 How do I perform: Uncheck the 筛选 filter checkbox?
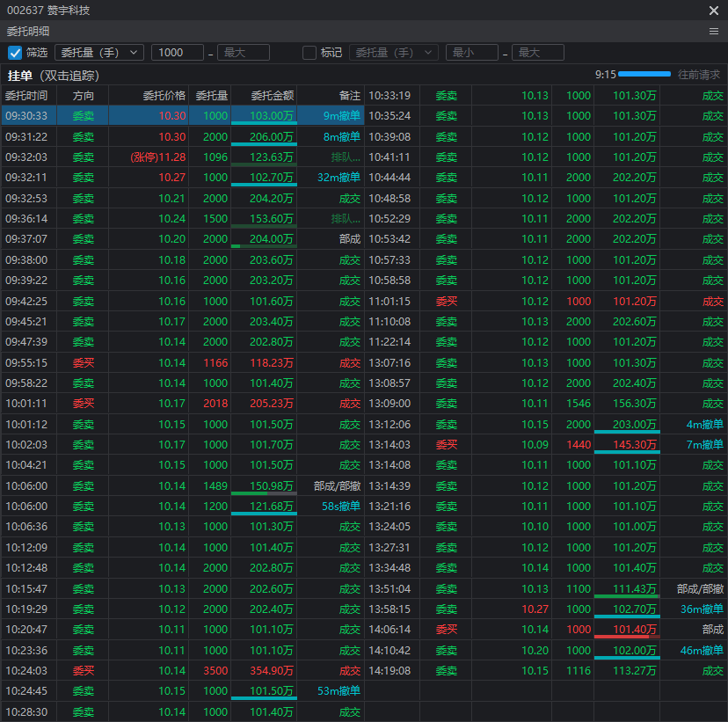tap(15, 53)
